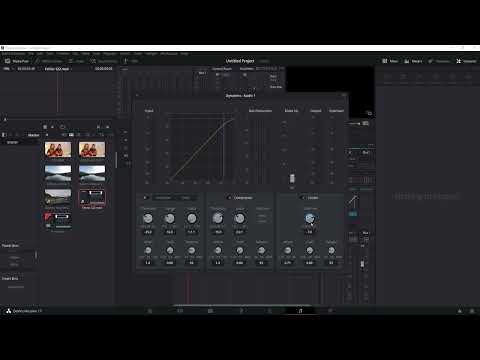Select the hillside landscape clip thumbnail

click(58, 197)
